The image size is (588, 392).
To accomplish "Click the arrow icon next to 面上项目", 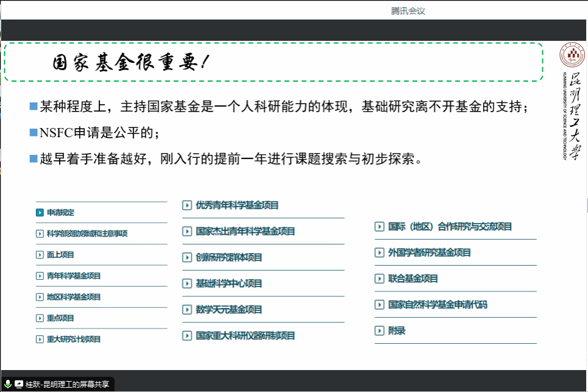I will pyautogui.click(x=40, y=255).
